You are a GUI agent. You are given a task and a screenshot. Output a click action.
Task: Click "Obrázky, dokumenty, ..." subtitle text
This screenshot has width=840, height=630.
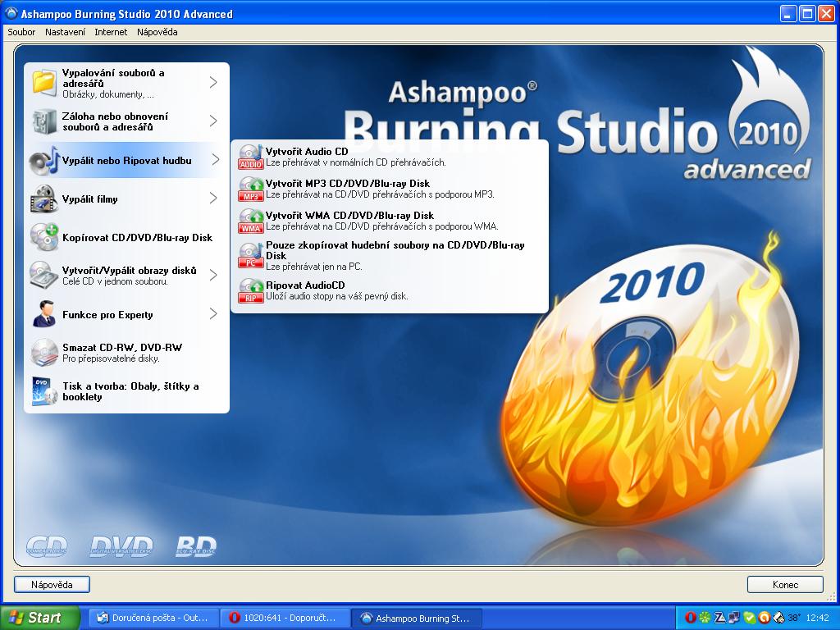[108, 94]
